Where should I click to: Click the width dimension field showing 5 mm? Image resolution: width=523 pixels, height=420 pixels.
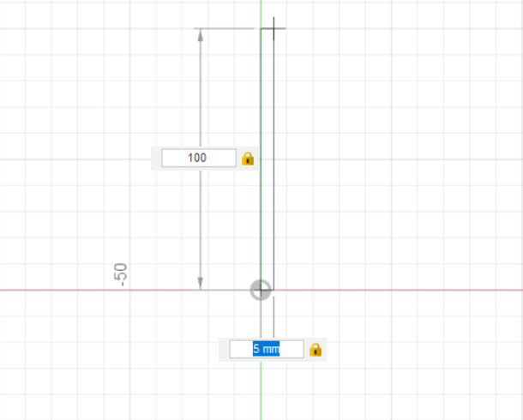coord(267,350)
